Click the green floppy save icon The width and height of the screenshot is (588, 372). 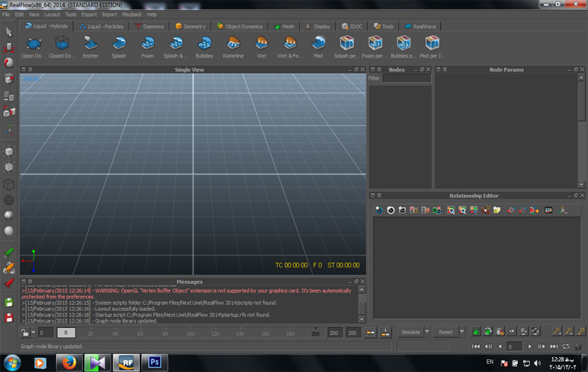[9, 303]
